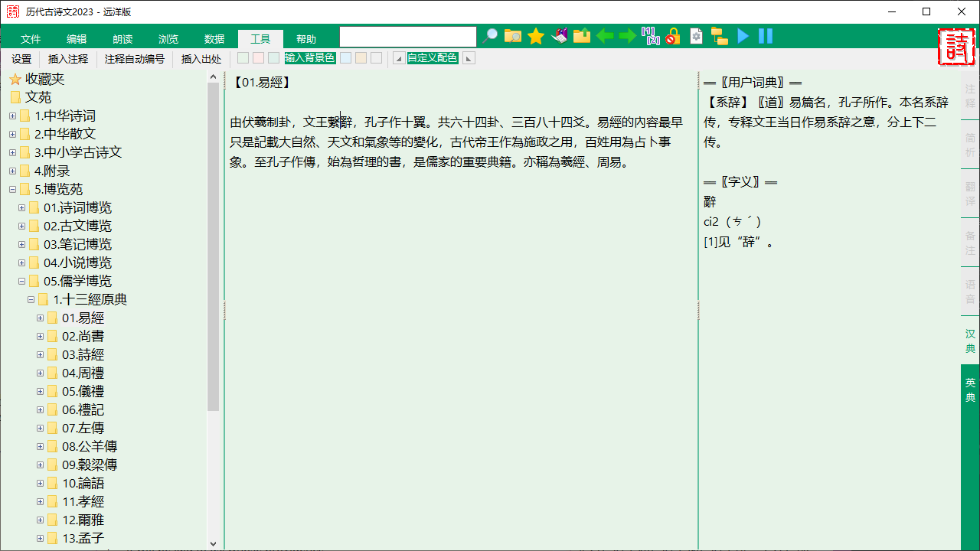
Task: Toggle the lock editing icon
Action: click(672, 35)
